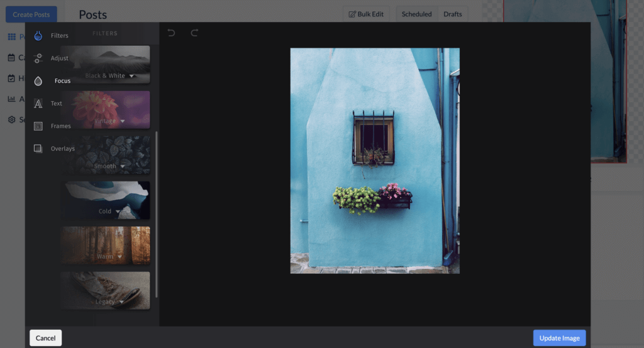Click the analytics bar chart icon
This screenshot has height=348, width=644.
coord(11,99)
